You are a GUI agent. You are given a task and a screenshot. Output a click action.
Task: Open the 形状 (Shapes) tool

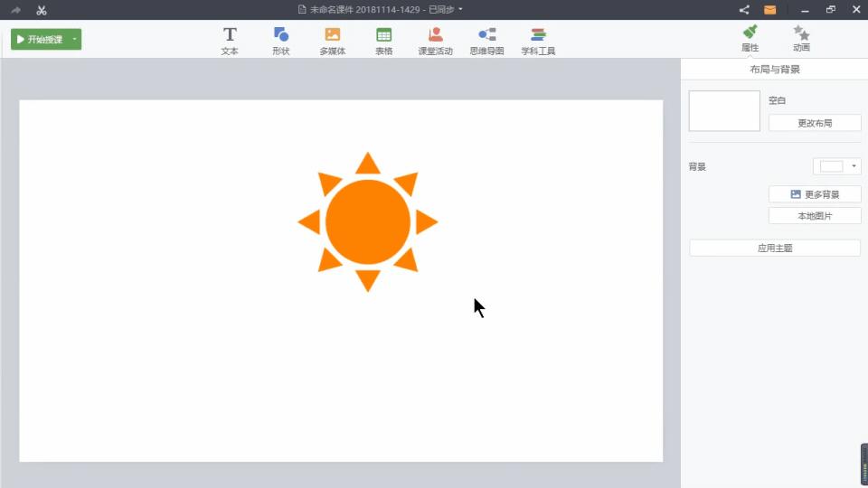tap(280, 41)
